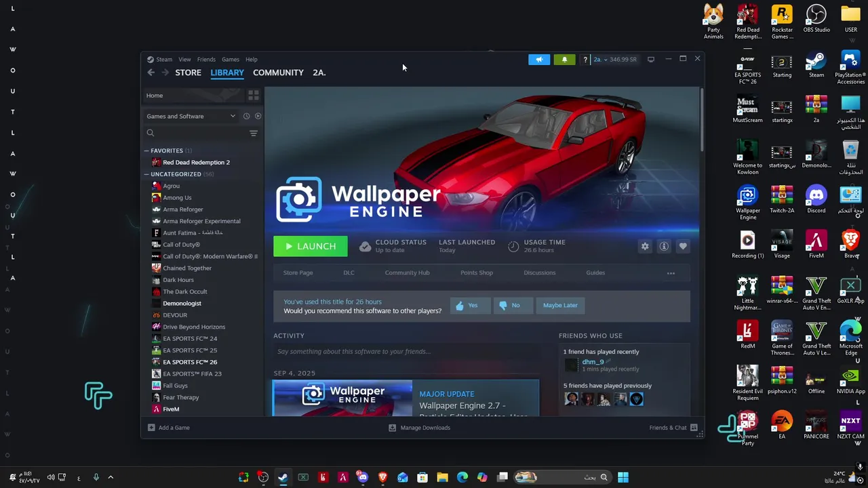
Task: Click Add a Game plus icon
Action: [151, 428]
